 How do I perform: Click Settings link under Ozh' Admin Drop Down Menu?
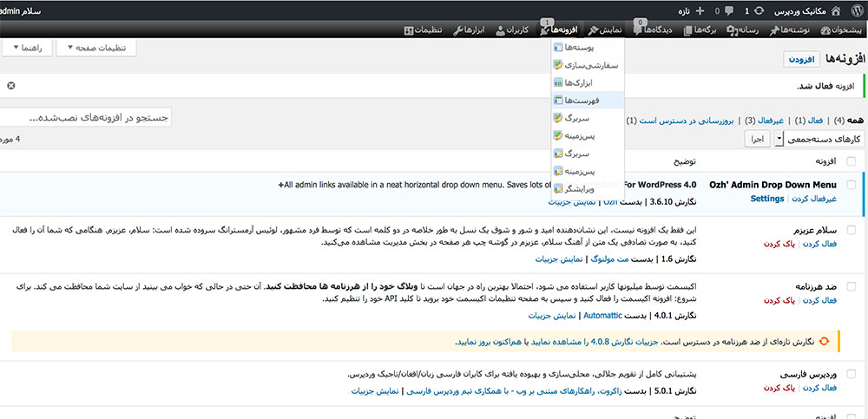767,199
